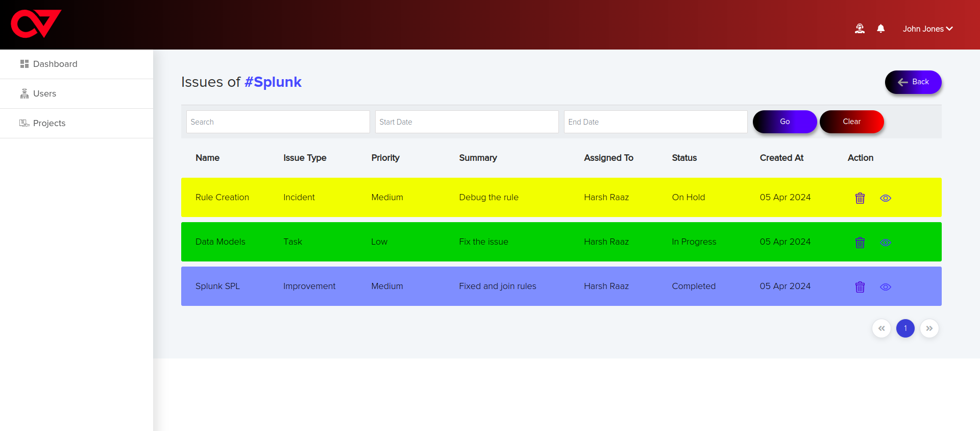The image size is (980, 431).
Task: Click the red company logo
Action: [x=36, y=24]
